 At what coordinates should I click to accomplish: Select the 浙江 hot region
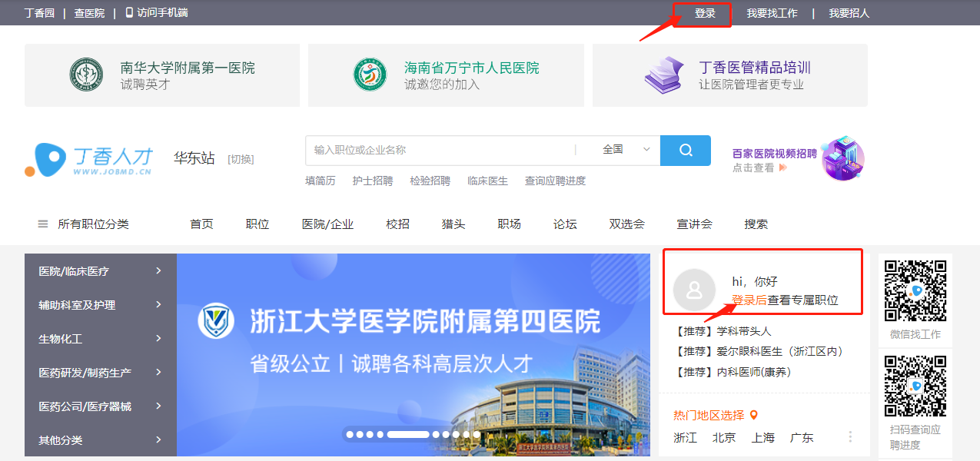[x=686, y=437]
